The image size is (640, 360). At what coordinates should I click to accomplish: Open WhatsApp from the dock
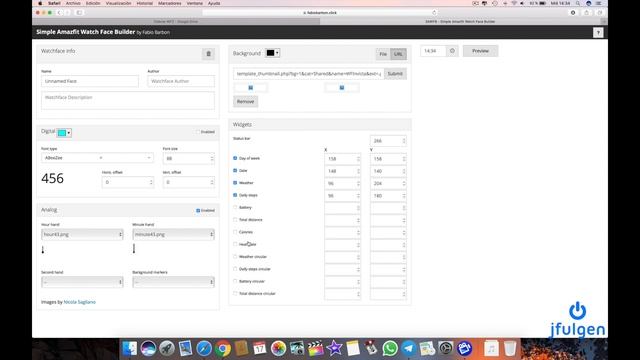tap(390, 349)
